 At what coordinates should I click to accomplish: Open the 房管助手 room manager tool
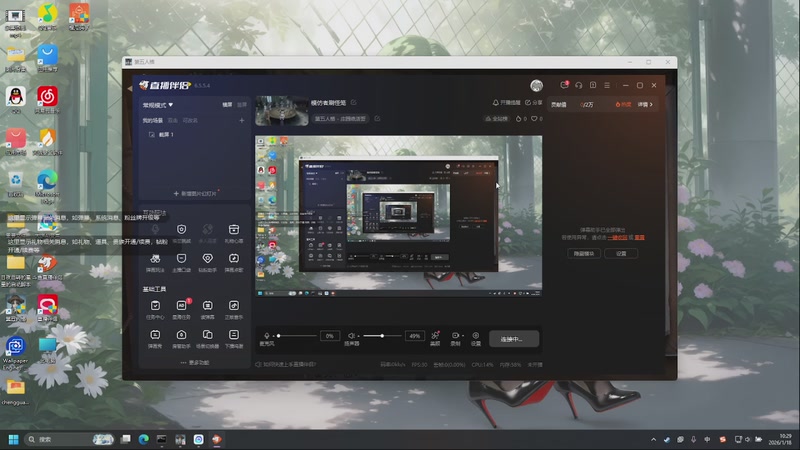click(x=181, y=338)
